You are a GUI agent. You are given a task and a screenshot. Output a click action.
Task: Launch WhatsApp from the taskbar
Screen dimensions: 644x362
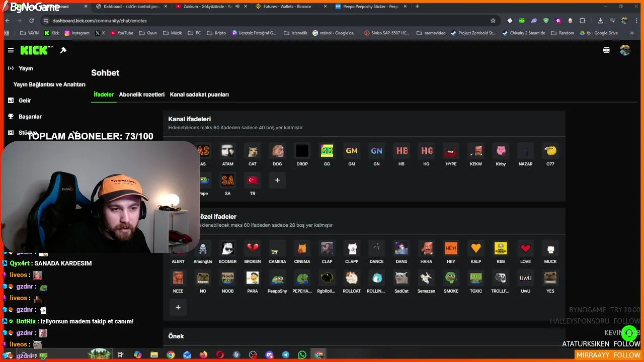click(x=302, y=354)
